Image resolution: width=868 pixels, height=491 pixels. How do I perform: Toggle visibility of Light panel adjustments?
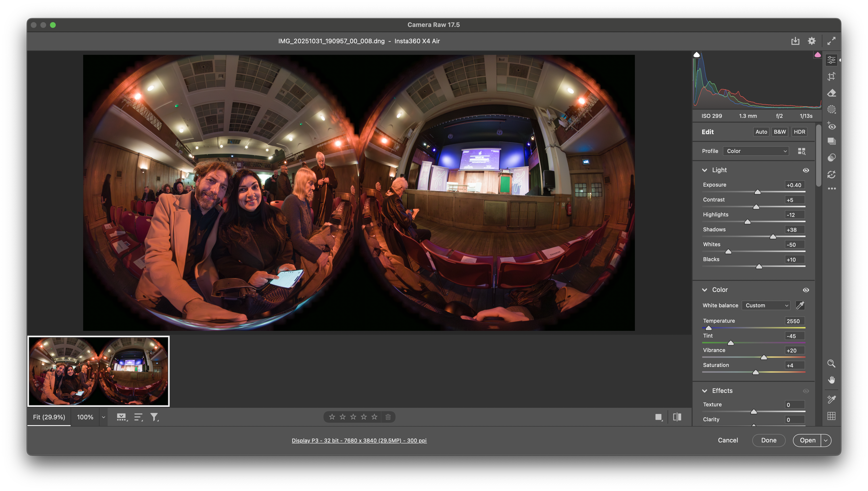point(806,170)
